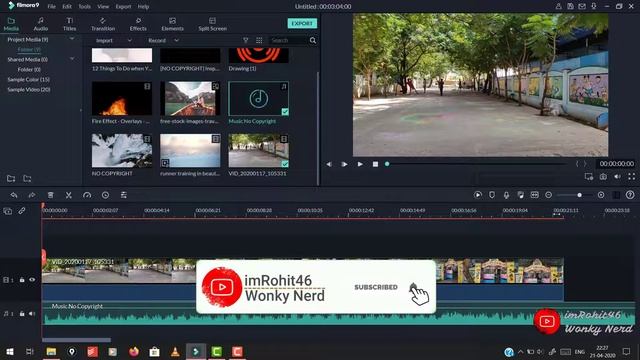Click the delete folder icon
640x360 pixels.
click(27, 178)
